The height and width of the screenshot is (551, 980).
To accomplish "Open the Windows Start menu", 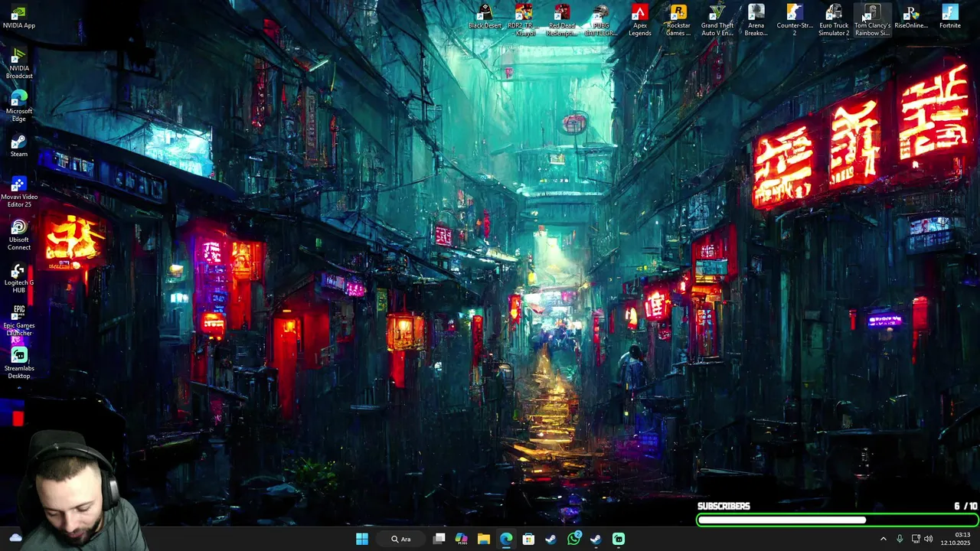I will [x=362, y=539].
